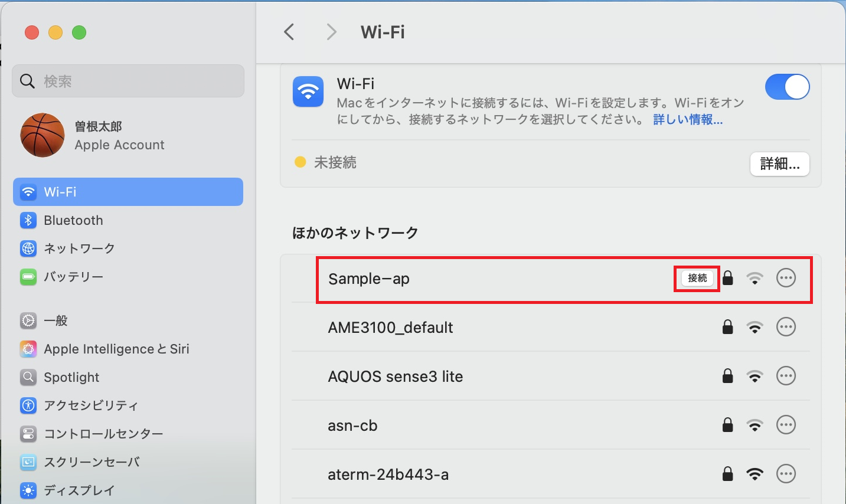Open Bluetooth settings in sidebar
Screen dimensions: 846x504
coord(128,220)
